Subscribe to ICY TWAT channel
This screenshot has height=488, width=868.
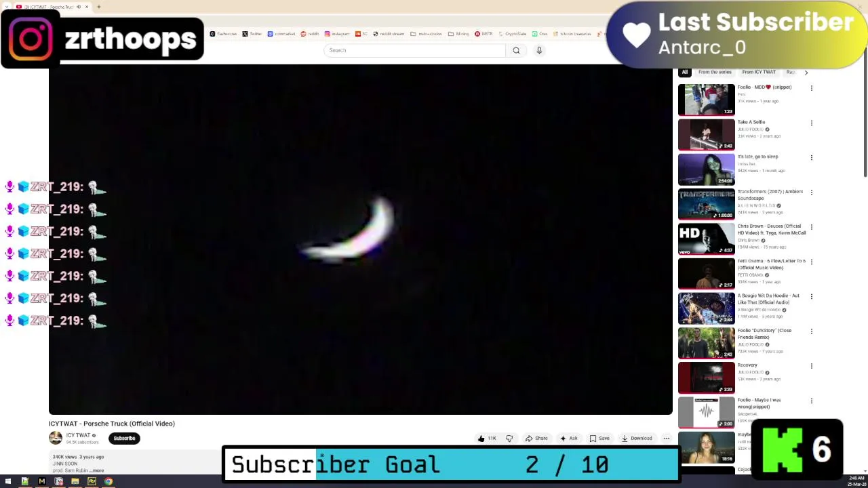point(124,439)
